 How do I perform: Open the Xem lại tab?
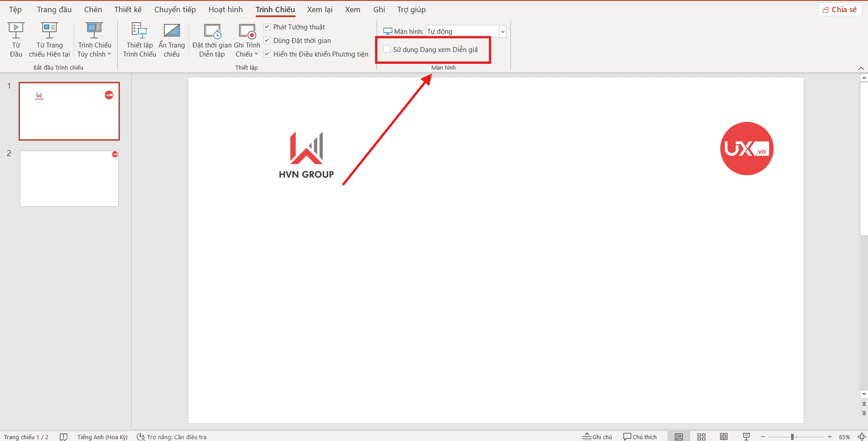(319, 9)
